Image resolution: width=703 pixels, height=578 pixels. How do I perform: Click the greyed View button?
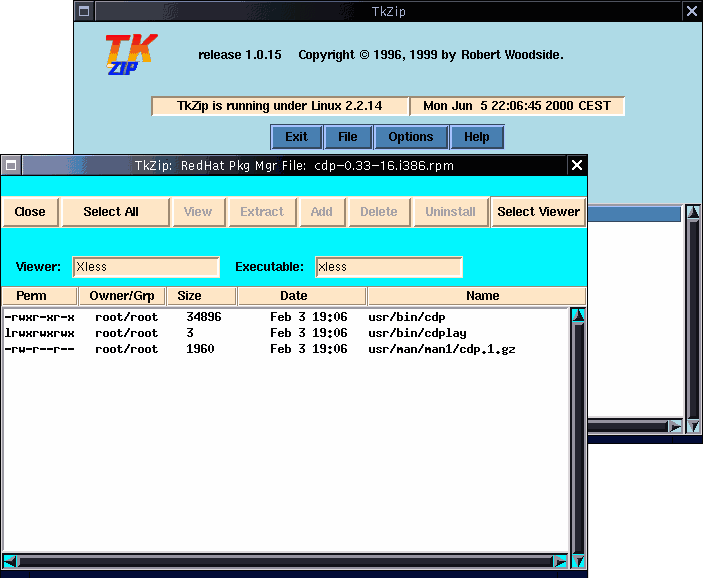[x=198, y=212]
